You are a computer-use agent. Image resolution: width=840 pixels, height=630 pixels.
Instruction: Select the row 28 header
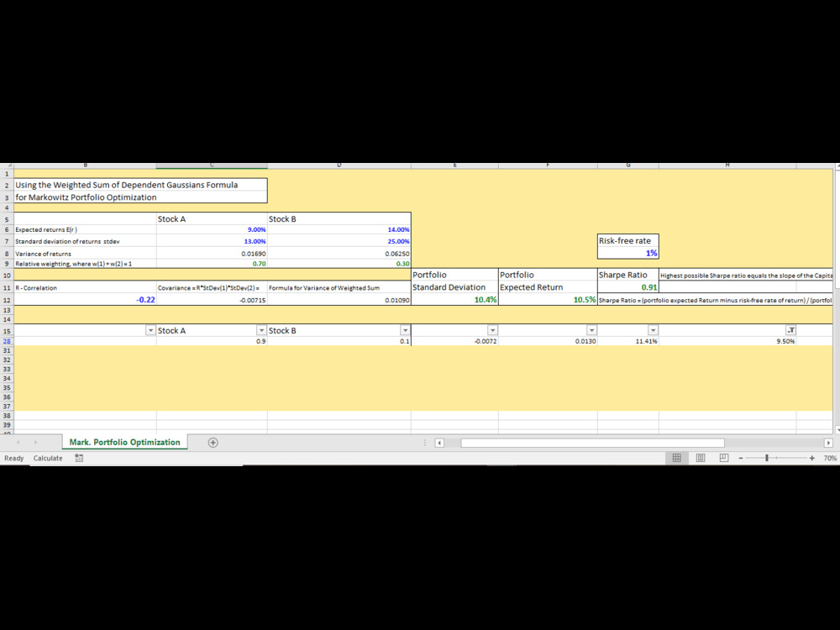(x=7, y=341)
